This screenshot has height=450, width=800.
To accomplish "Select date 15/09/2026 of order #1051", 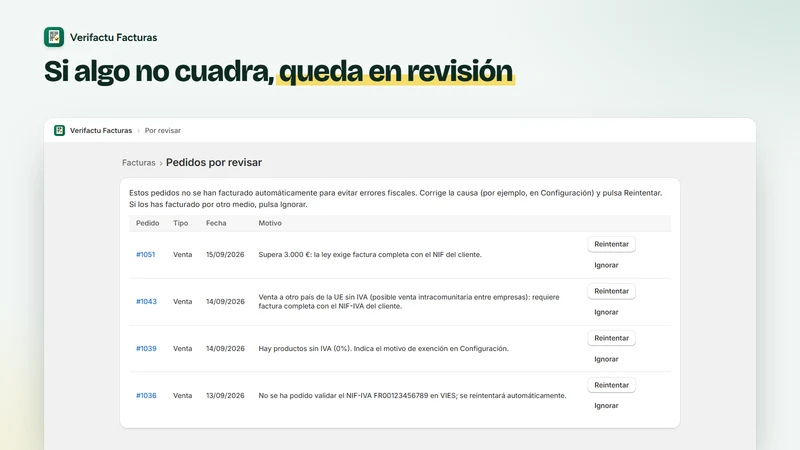I will coord(225,255).
